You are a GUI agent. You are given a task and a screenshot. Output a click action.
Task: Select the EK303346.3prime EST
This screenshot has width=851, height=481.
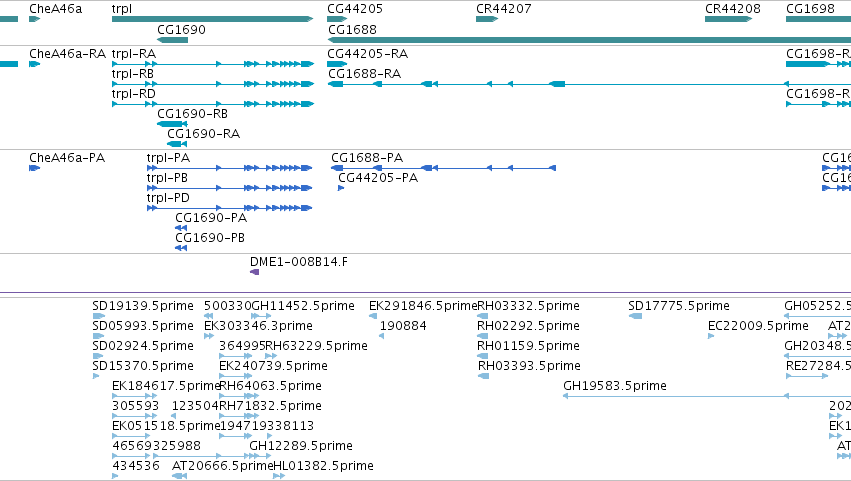click(209, 336)
